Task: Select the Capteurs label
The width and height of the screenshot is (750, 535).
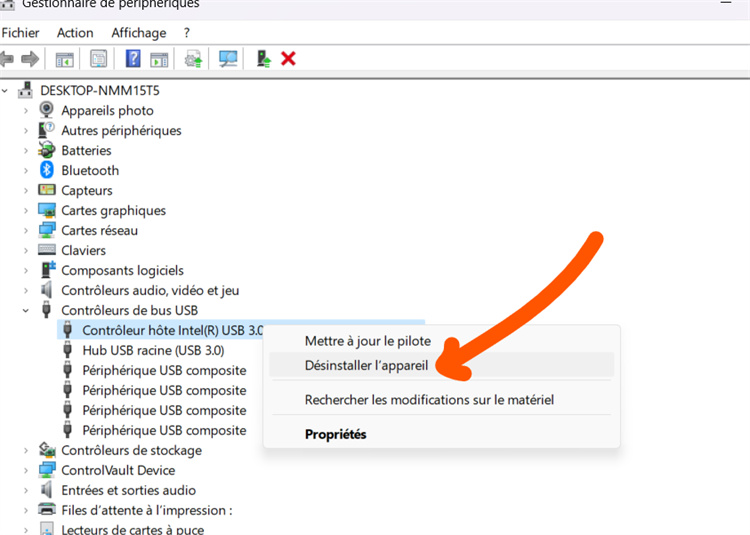Action: click(87, 190)
